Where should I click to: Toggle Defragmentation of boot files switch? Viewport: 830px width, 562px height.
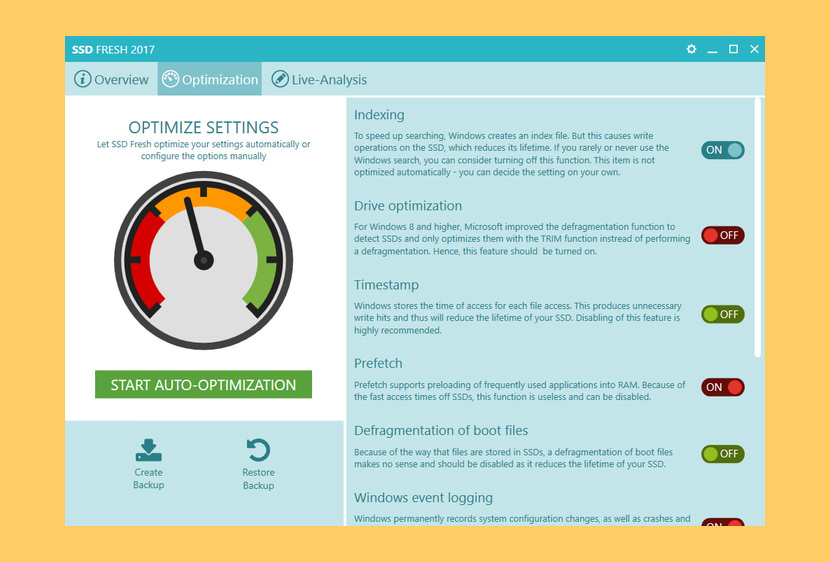[x=723, y=454]
